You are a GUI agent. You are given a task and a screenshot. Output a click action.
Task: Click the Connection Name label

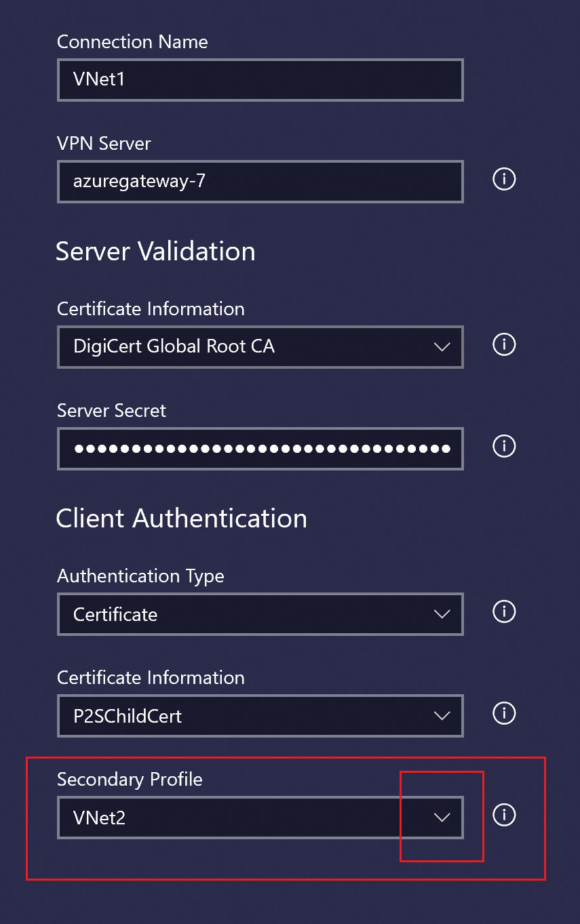[x=132, y=42]
